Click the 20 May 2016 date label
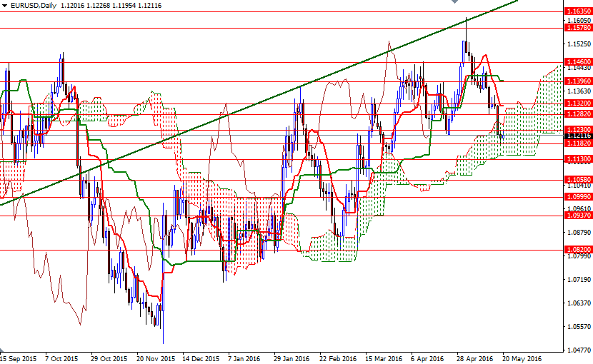Viewport: 593px width, 364px height. (x=522, y=358)
